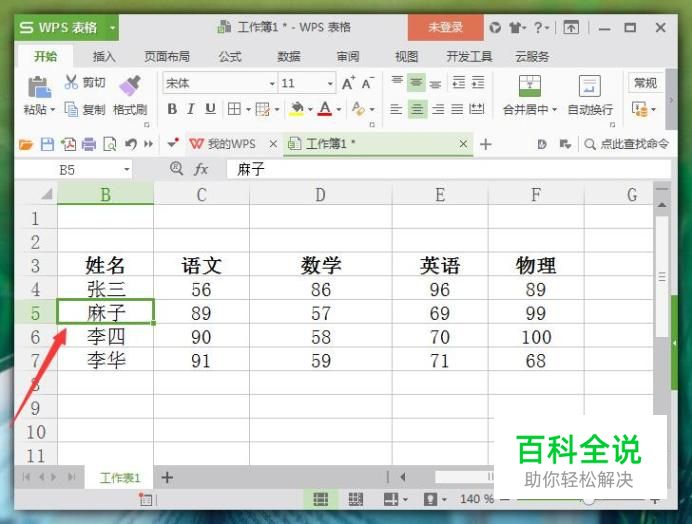Image resolution: width=692 pixels, height=524 pixels.
Task: Align text to top
Action: [397, 82]
